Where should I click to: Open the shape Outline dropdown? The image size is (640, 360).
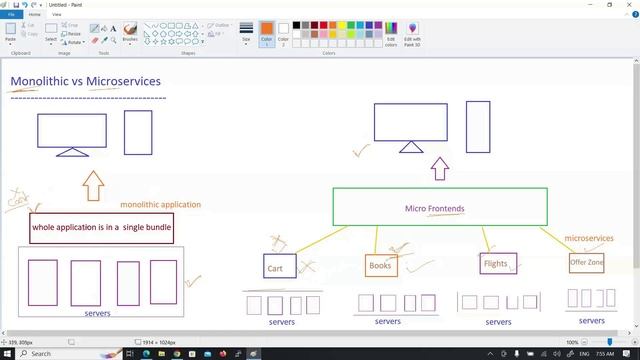point(220,25)
